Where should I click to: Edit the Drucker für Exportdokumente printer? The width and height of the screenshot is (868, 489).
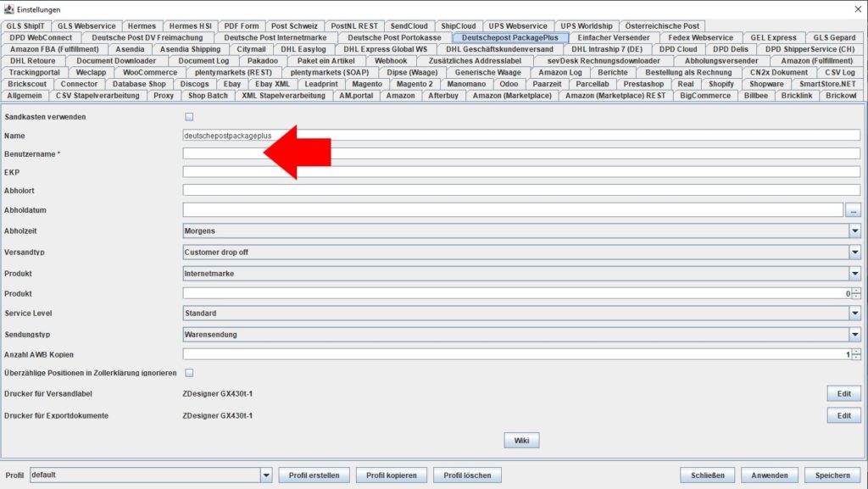[843, 415]
